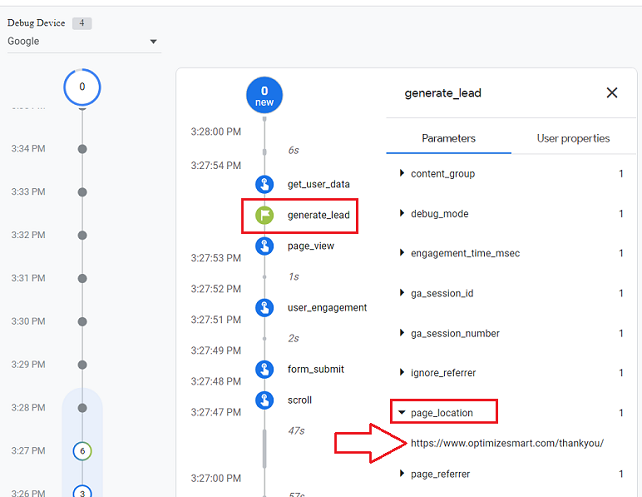Screen dimensions: 642x497
Task: Click the get_user_data event icon
Action: pos(264,184)
